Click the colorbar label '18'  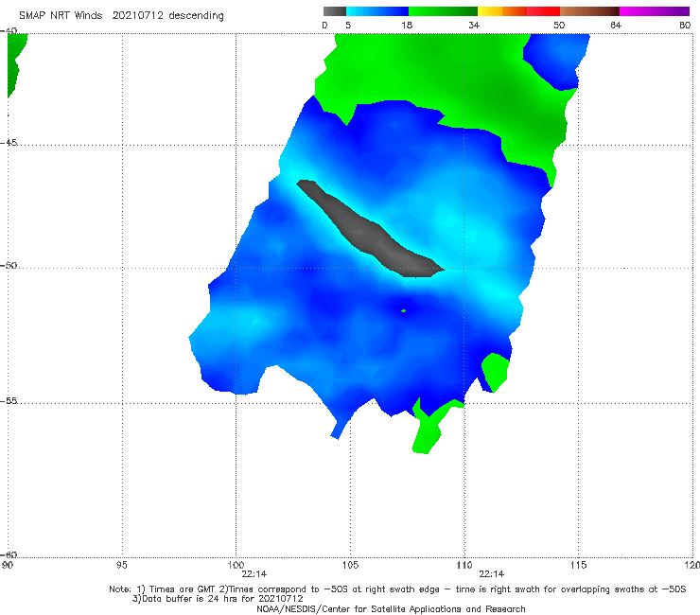407,26
